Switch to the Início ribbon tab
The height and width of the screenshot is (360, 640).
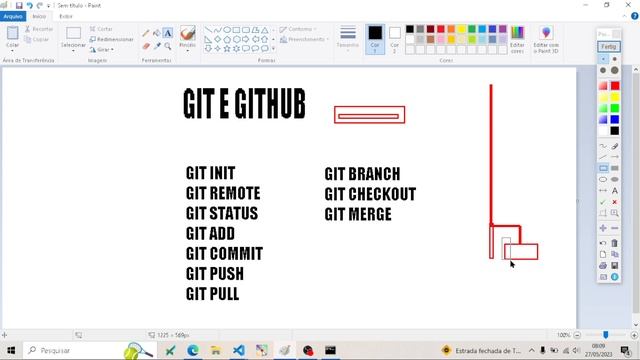click(x=39, y=16)
